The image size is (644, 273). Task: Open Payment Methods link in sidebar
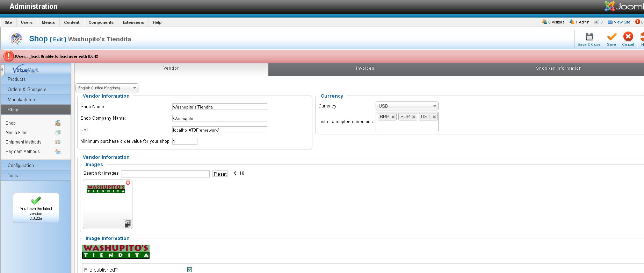point(23,152)
